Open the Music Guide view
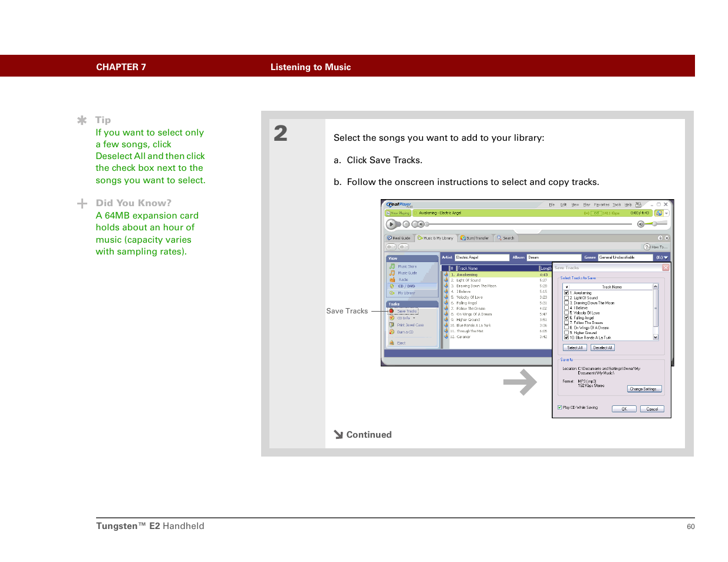 403,273
